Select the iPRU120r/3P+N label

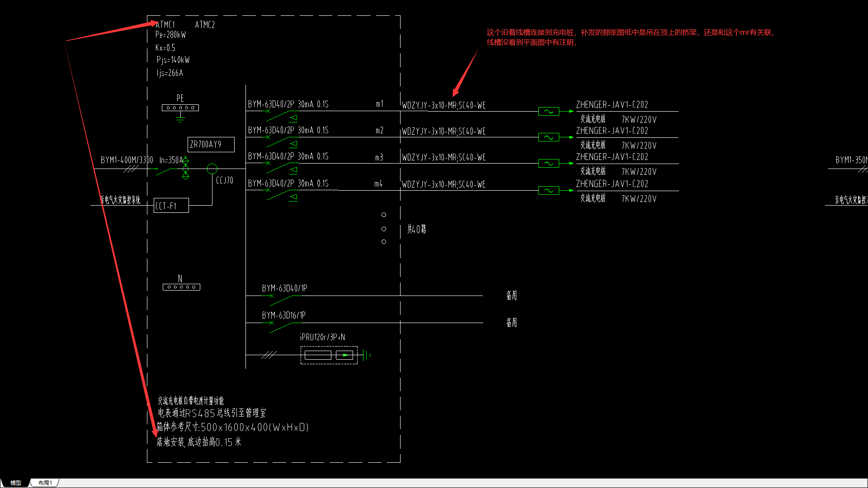click(322, 338)
